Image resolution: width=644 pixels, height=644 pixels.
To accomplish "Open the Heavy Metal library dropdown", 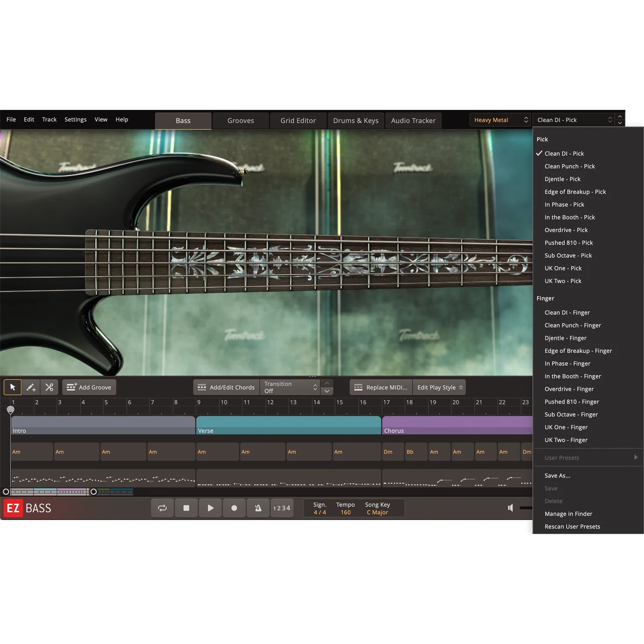I will pos(501,120).
